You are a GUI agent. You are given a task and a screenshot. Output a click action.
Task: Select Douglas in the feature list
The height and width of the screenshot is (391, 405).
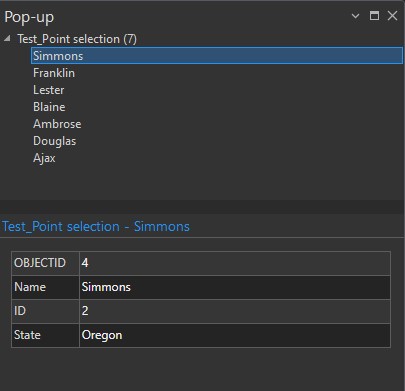55,141
